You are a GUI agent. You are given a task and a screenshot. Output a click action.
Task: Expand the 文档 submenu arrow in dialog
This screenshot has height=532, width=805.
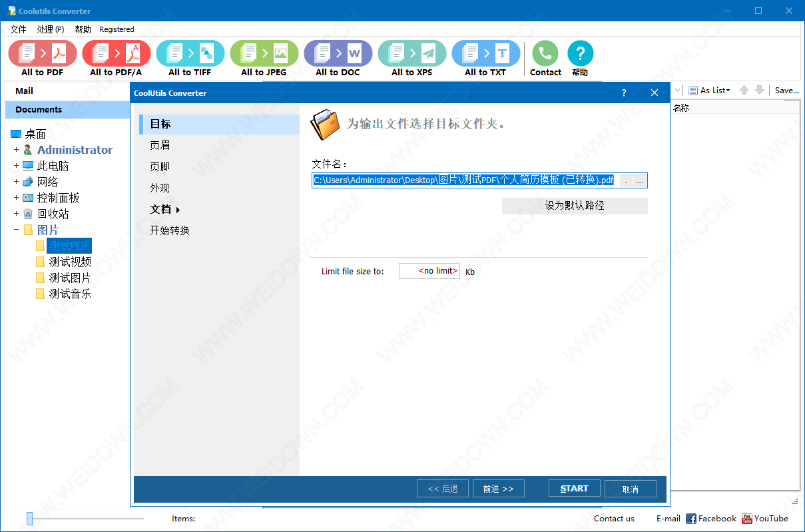coord(178,210)
